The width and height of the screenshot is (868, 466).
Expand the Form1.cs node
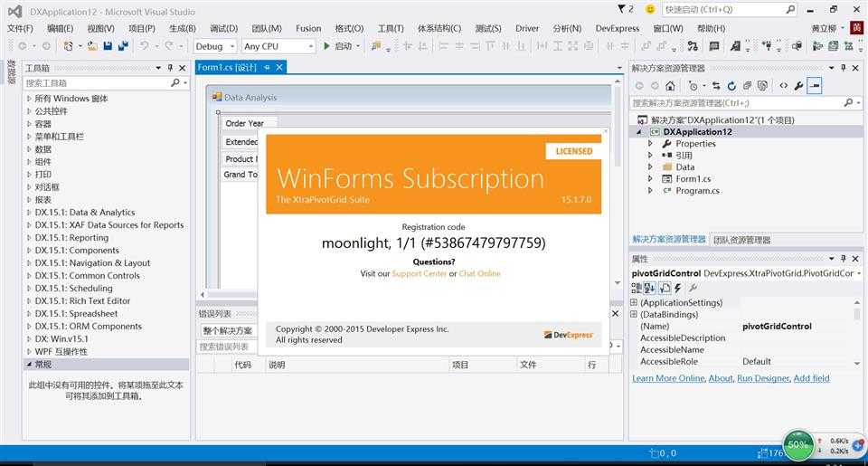click(x=650, y=178)
